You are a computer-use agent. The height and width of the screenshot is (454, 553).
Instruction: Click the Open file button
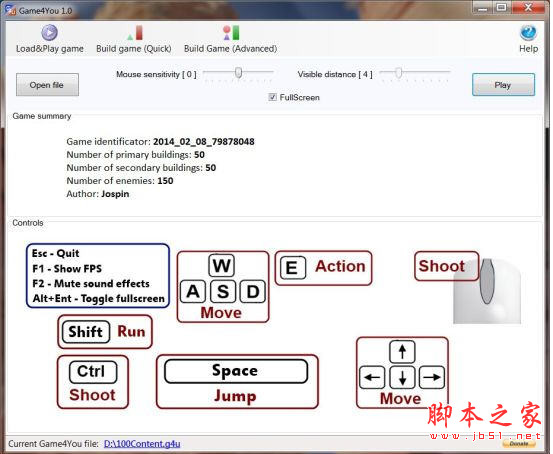click(47, 85)
